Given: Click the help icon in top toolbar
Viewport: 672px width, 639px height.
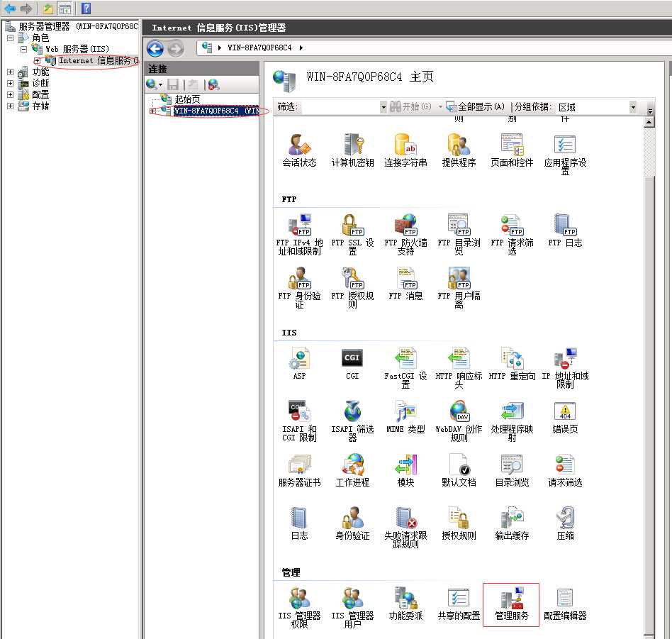Looking at the screenshot, I should click(86, 9).
